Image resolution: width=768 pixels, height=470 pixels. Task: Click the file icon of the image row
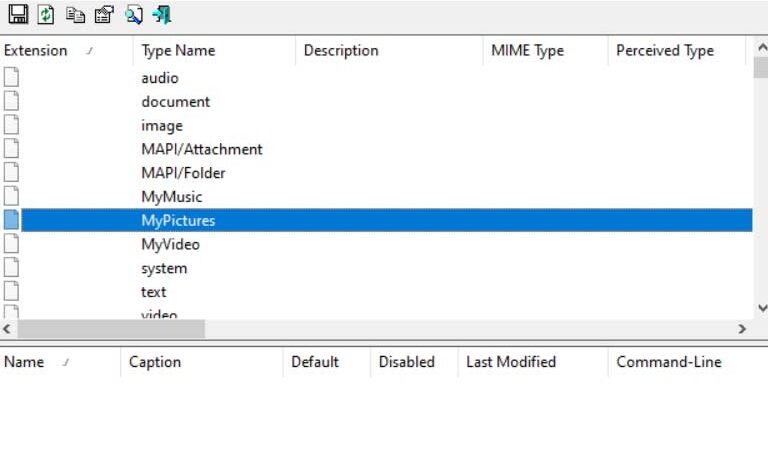[11, 125]
